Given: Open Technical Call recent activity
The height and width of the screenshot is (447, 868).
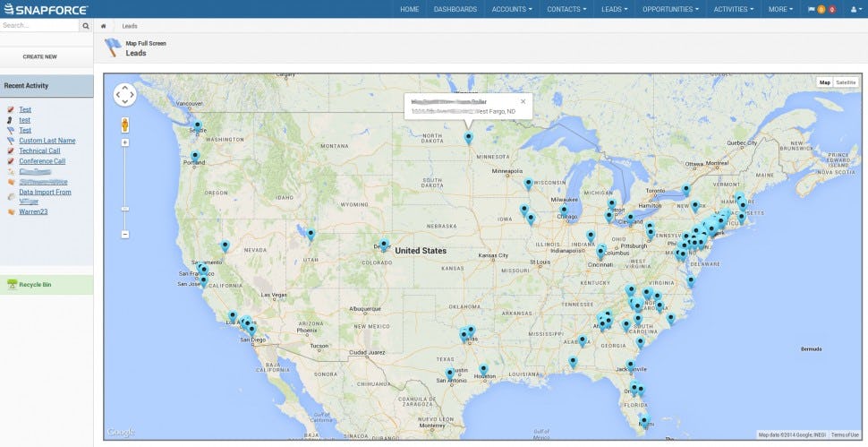Looking at the screenshot, I should [39, 150].
